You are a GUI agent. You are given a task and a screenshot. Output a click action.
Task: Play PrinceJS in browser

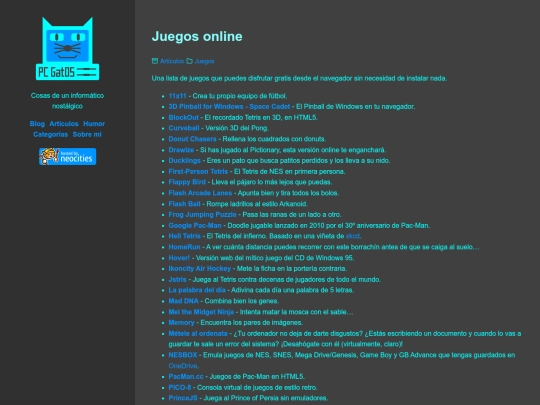coord(183,398)
